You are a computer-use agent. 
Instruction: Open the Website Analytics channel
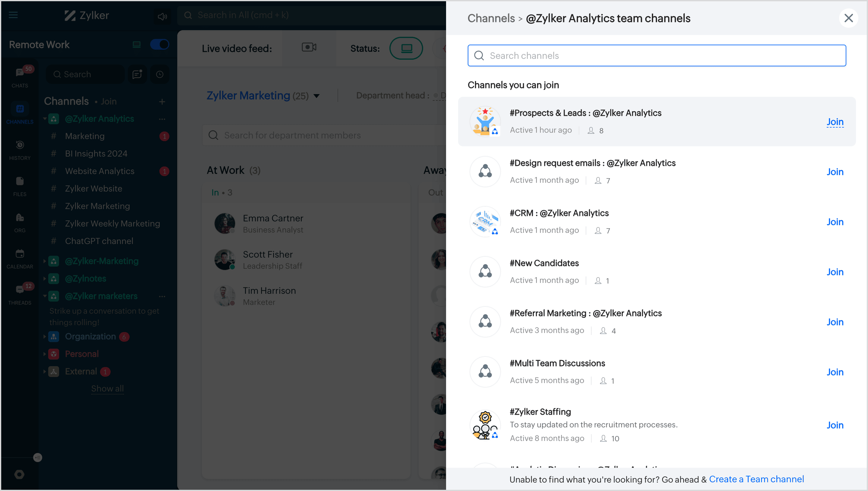point(100,171)
